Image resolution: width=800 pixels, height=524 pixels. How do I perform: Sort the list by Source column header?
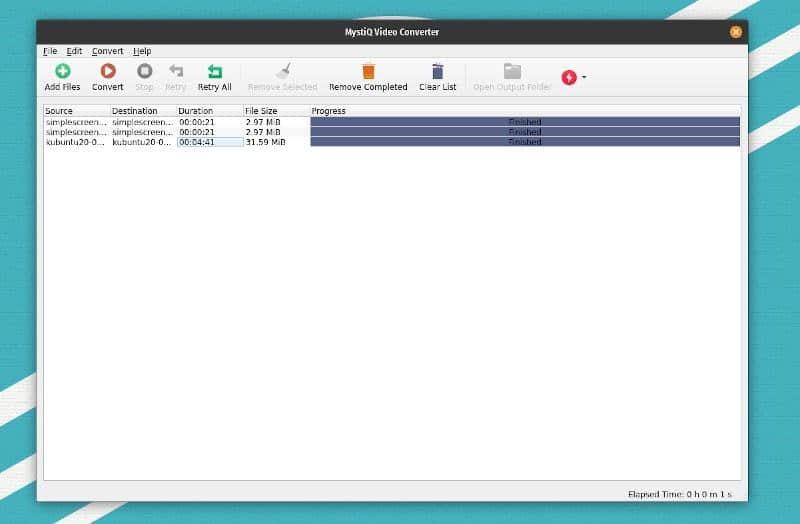(59, 111)
